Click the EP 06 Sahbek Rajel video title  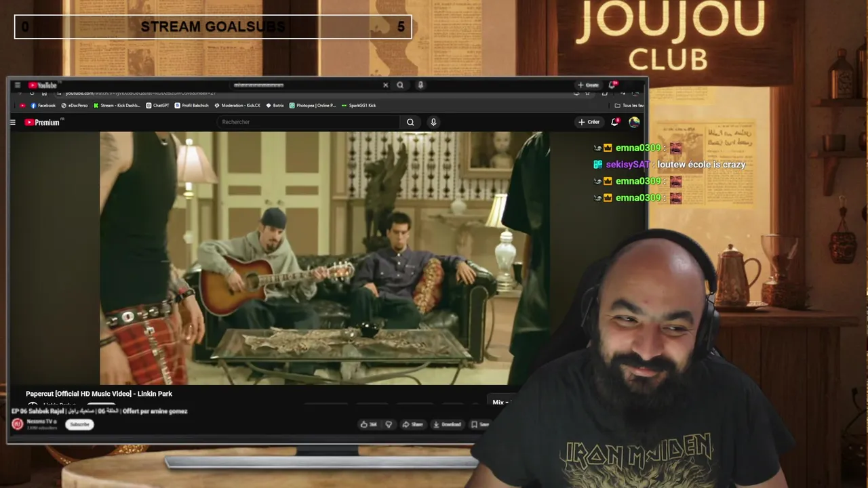point(99,411)
